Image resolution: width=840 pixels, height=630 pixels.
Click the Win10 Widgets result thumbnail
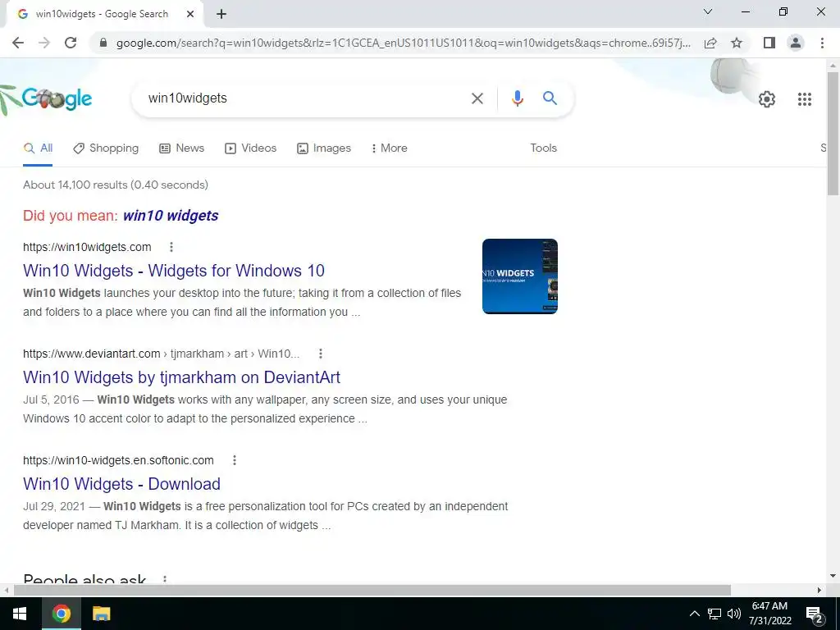tap(519, 276)
